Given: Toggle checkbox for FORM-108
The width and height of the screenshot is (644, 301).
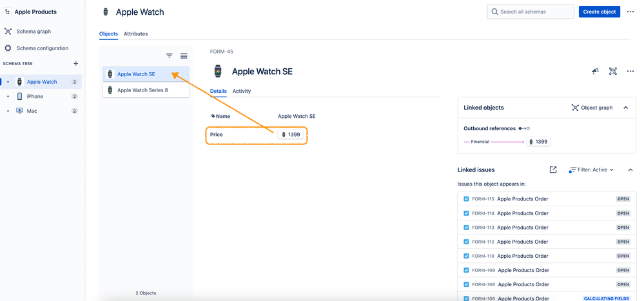Looking at the screenshot, I should pyautogui.click(x=466, y=285).
